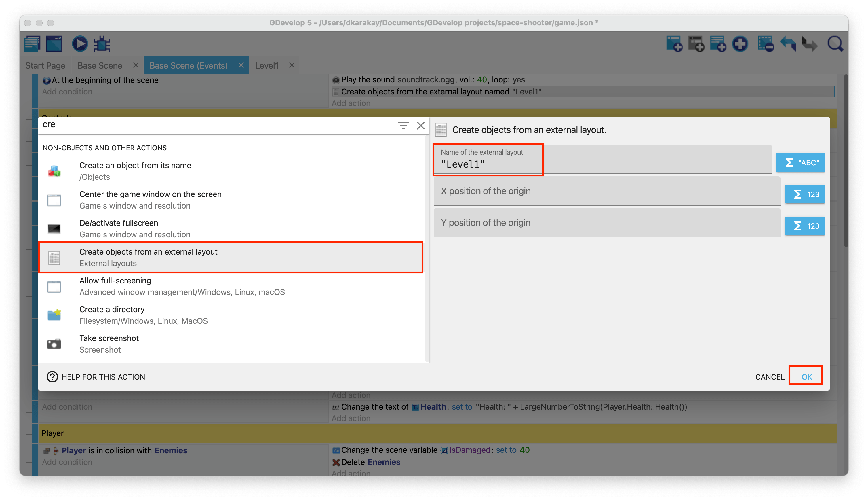The height and width of the screenshot is (500, 868).
Task: Open Help for this action
Action: click(x=96, y=377)
